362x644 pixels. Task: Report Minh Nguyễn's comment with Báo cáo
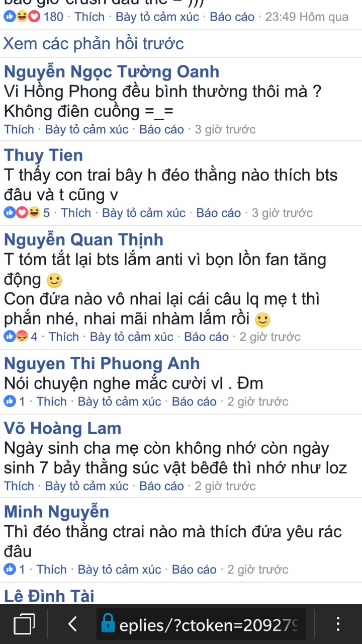tap(194, 570)
